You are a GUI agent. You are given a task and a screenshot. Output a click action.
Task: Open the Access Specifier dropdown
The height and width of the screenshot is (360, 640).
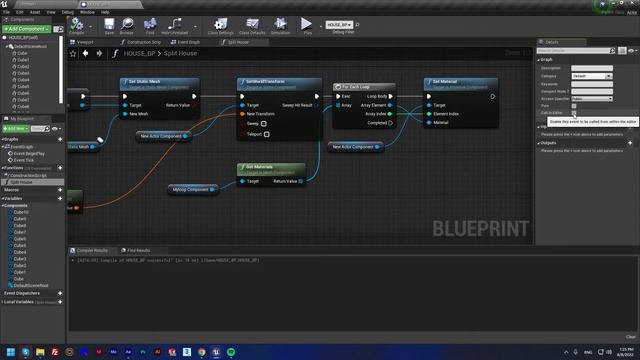pyautogui.click(x=592, y=99)
